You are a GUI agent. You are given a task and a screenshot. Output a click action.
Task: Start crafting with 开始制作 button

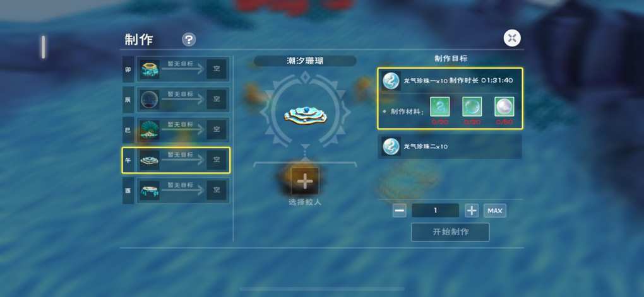[x=450, y=232]
